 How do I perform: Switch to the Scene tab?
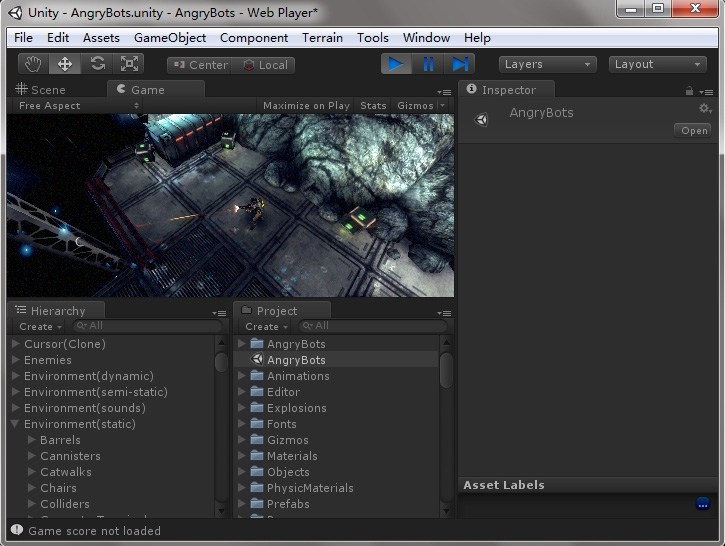coord(41,90)
